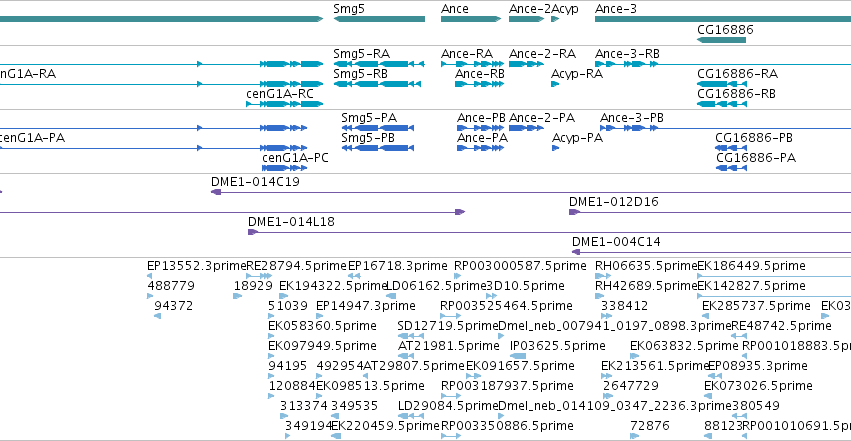Select EST EK058360.5prime
Viewport: 851px width, 441px height.
pyautogui.click(x=322, y=326)
